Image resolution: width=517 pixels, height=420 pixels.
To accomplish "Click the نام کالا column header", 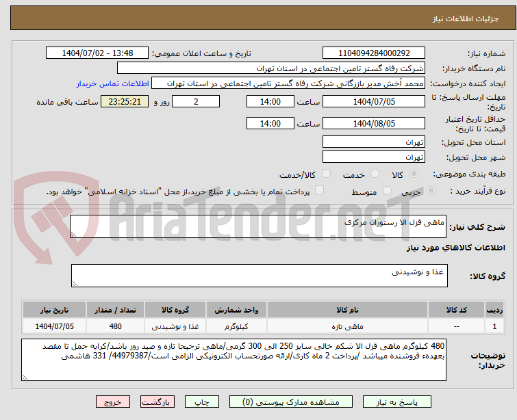I will (348, 310).
